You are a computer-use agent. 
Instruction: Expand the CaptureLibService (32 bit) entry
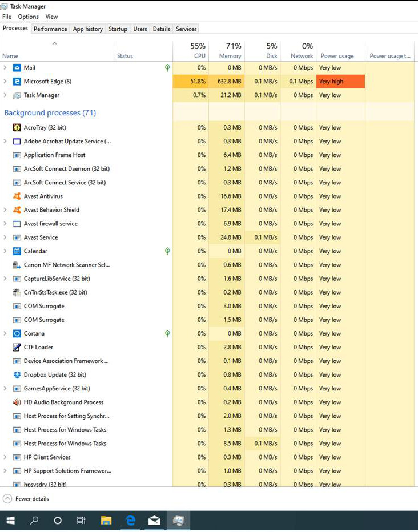click(x=5, y=279)
